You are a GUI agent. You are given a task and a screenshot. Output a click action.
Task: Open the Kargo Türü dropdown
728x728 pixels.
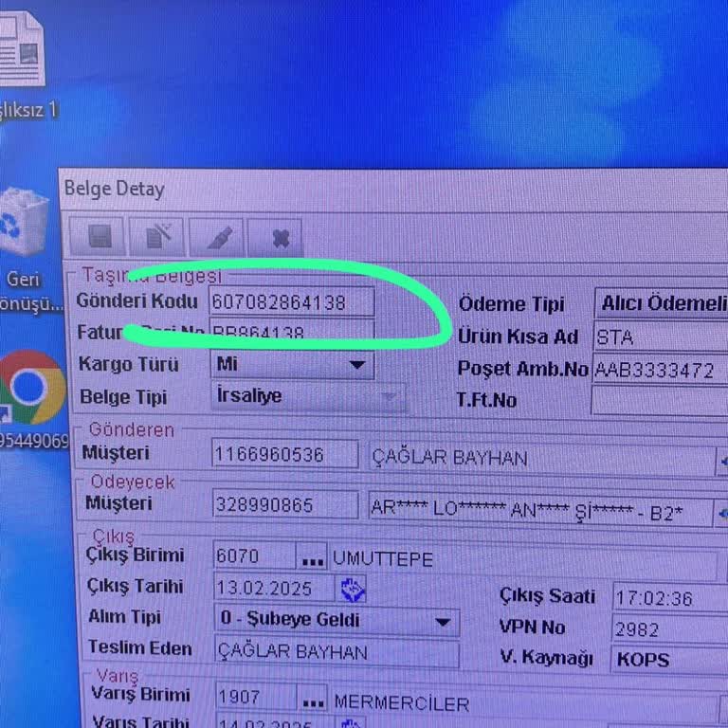(293, 364)
